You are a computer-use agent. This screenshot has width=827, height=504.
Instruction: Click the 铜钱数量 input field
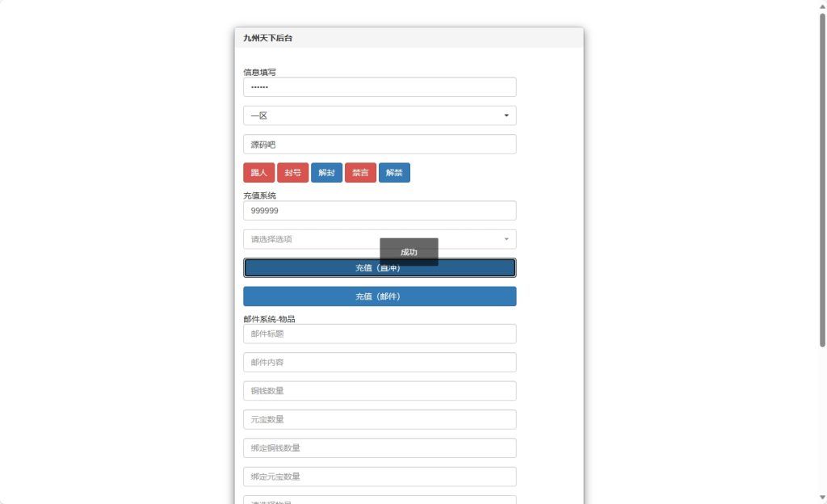pos(380,391)
